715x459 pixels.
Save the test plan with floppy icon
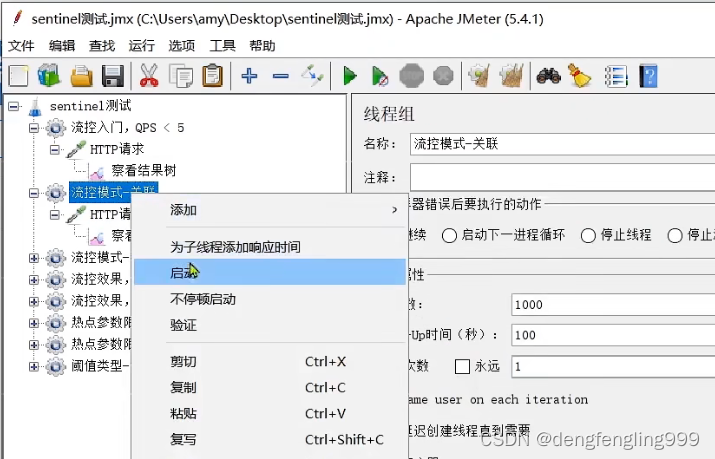[x=113, y=76]
